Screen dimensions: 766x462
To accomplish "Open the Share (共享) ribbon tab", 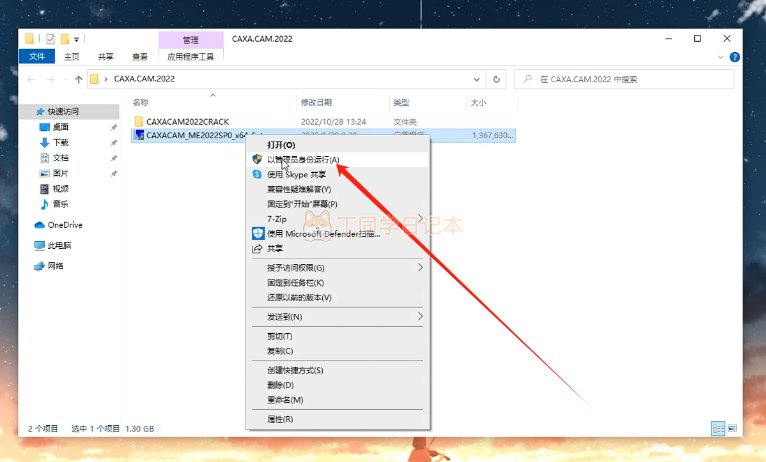I will click(x=106, y=57).
